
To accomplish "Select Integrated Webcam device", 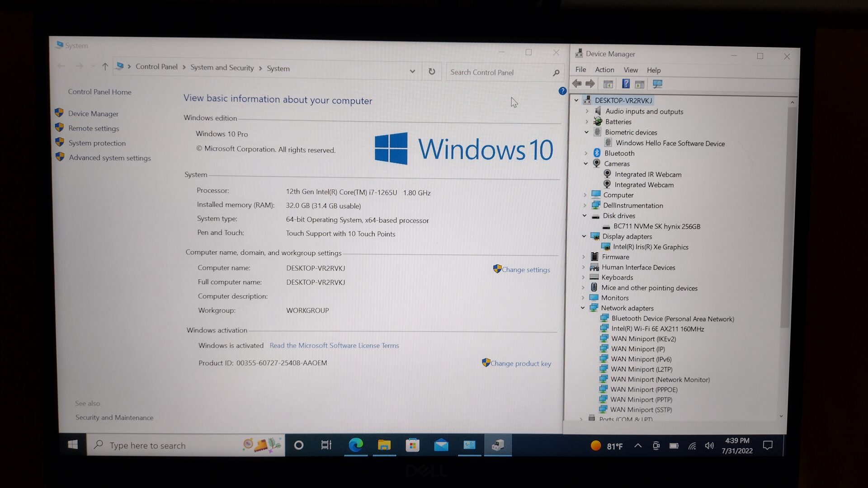I will [x=644, y=185].
